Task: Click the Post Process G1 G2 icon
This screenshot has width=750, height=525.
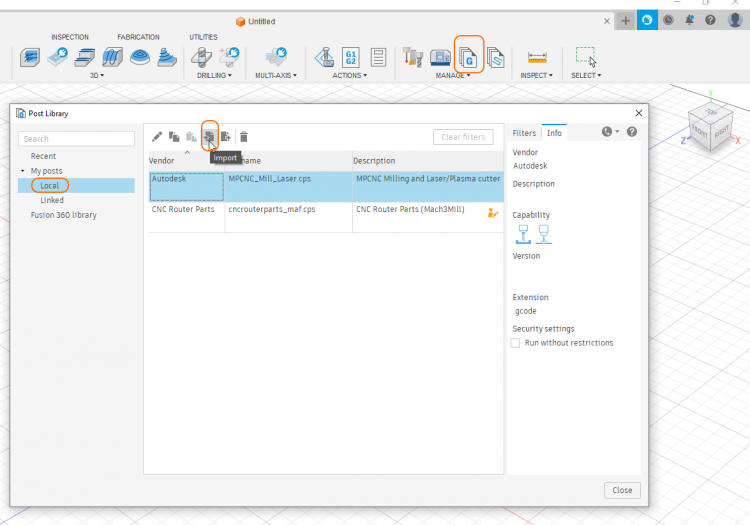Action: 351,57
